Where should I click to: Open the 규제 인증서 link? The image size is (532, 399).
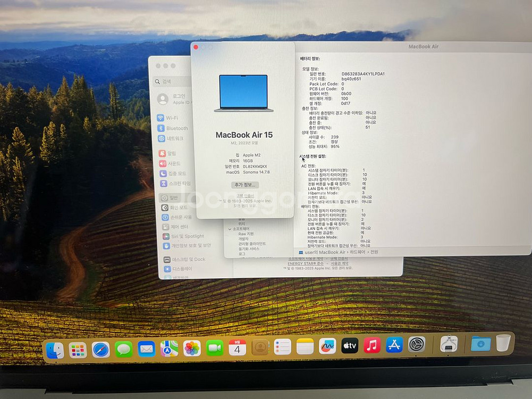245,196
